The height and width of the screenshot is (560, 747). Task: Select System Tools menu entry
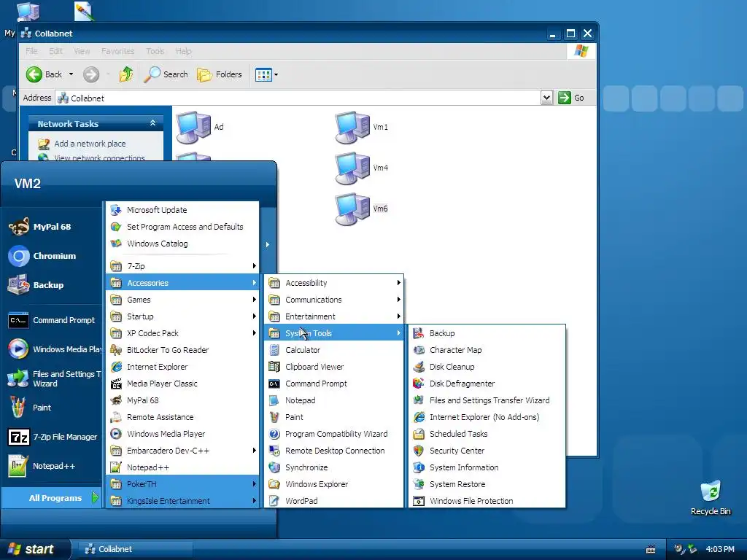[333, 333]
